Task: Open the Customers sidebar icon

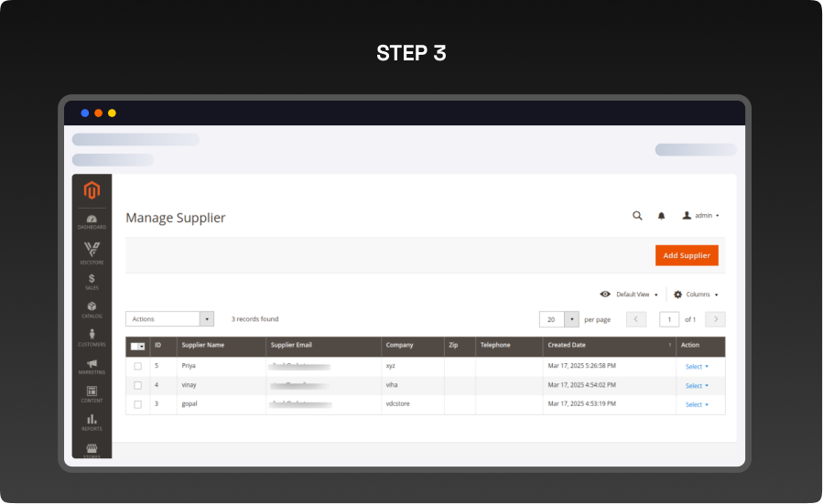Action: pyautogui.click(x=92, y=338)
